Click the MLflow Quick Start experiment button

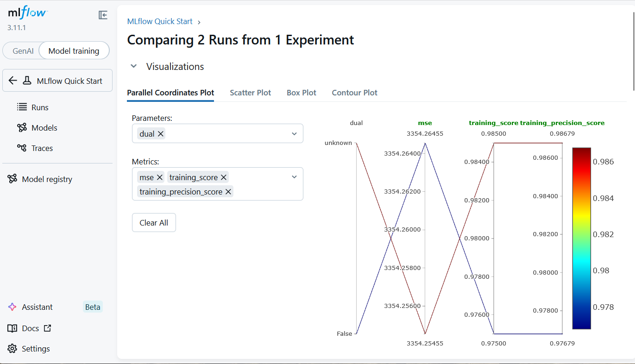click(57, 81)
